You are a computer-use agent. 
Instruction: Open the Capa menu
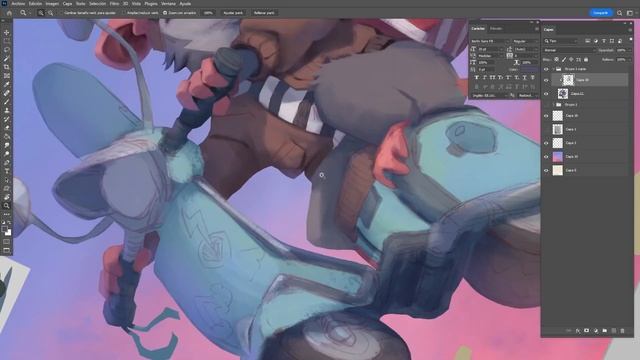point(67,3)
